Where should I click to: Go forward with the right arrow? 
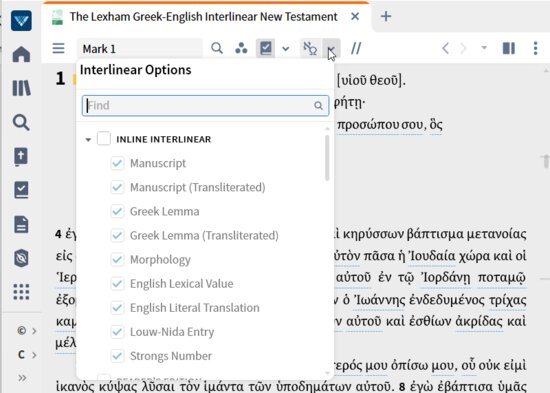[x=463, y=48]
